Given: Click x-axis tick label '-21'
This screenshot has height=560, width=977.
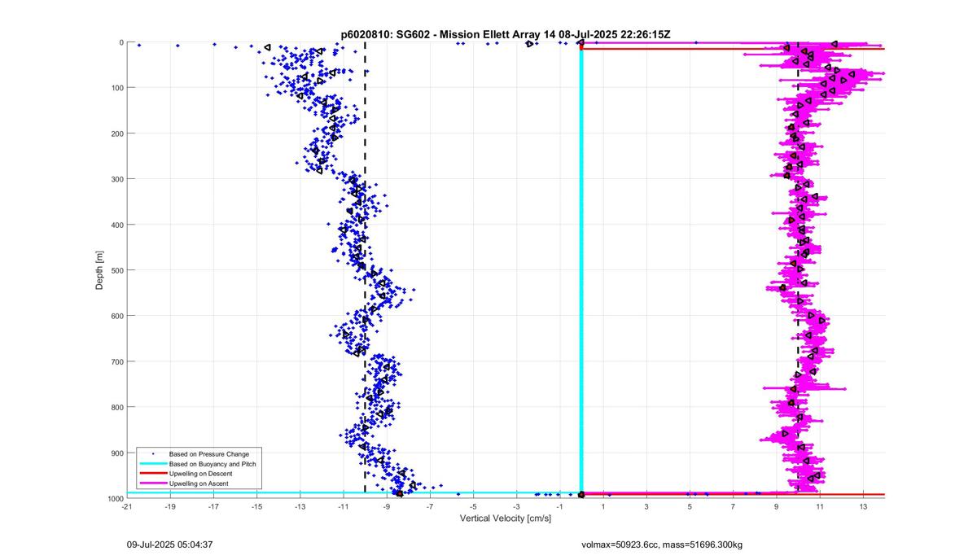Looking at the screenshot, I should point(127,506).
